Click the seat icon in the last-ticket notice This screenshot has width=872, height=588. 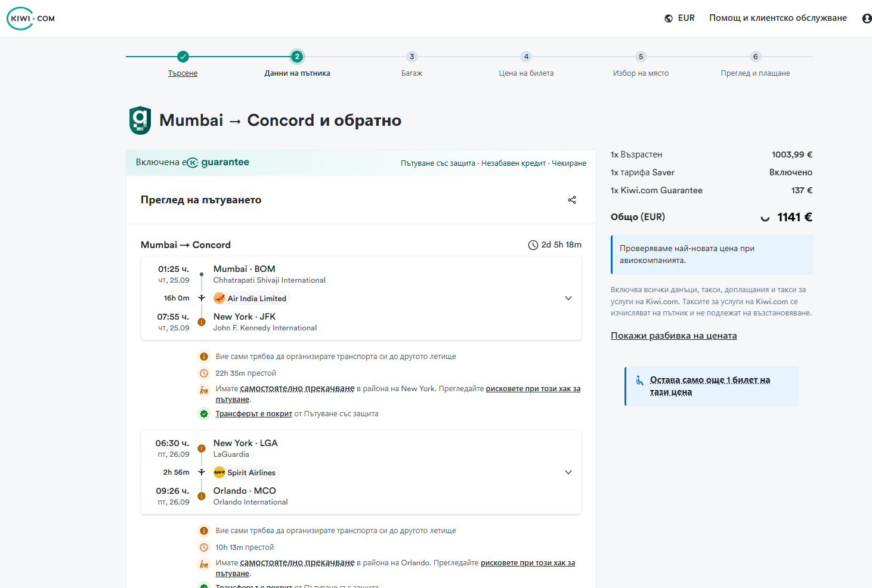[x=639, y=380]
